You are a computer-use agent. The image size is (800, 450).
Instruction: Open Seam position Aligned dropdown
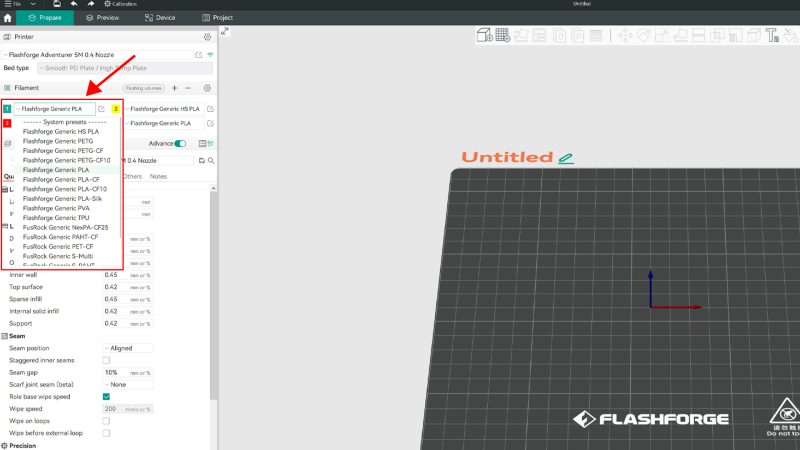[x=128, y=348]
